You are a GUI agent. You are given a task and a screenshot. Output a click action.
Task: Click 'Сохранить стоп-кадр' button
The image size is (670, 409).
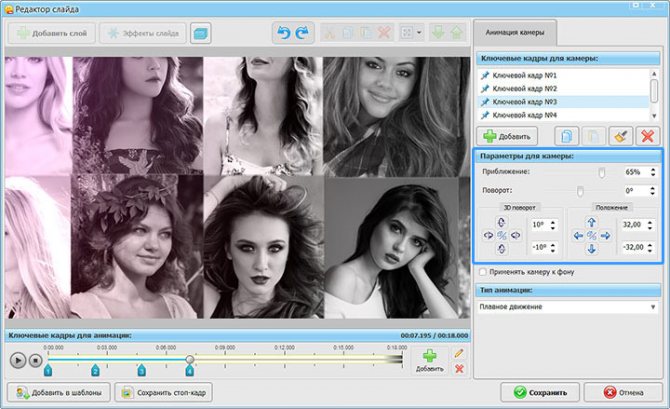(x=163, y=392)
